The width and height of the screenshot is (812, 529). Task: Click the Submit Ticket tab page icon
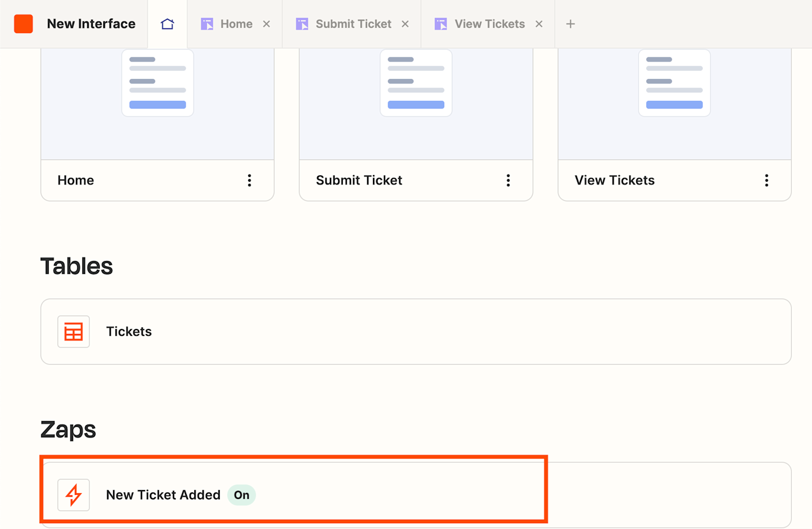[x=302, y=24]
